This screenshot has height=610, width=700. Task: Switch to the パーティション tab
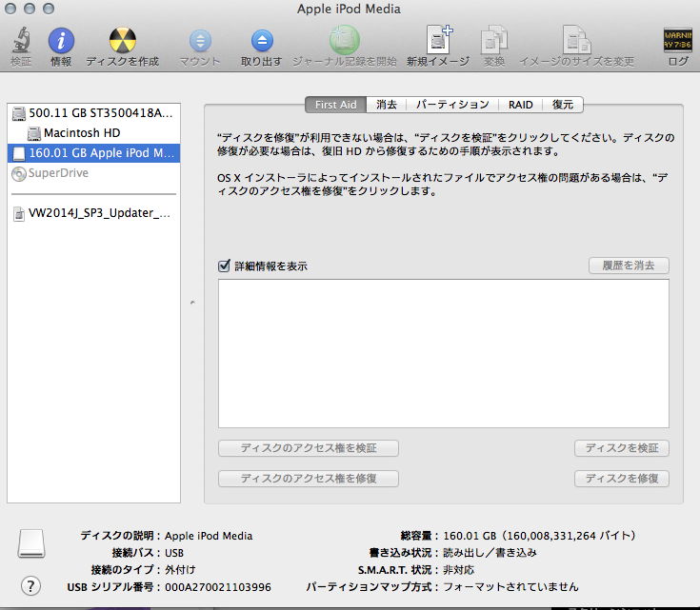(x=452, y=105)
